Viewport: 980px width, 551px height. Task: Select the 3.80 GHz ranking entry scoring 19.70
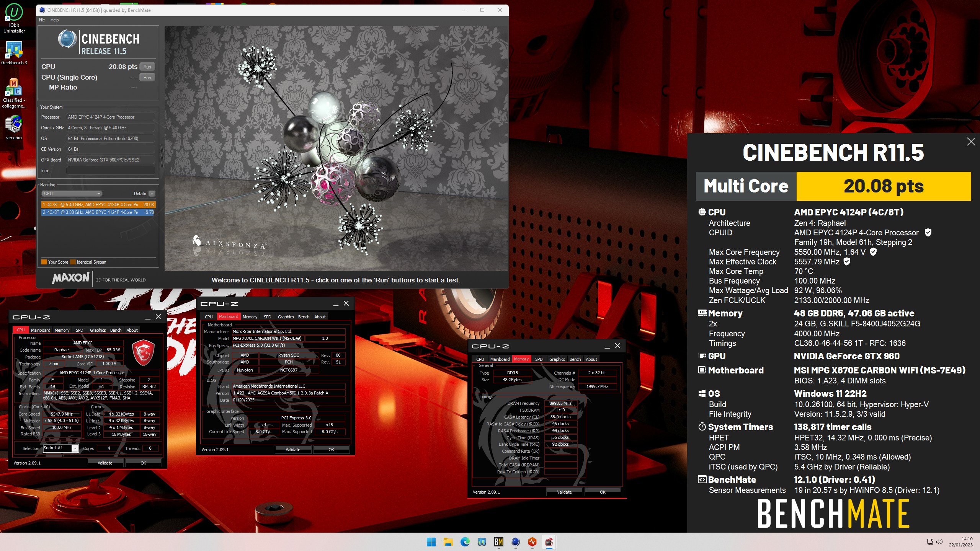(98, 212)
